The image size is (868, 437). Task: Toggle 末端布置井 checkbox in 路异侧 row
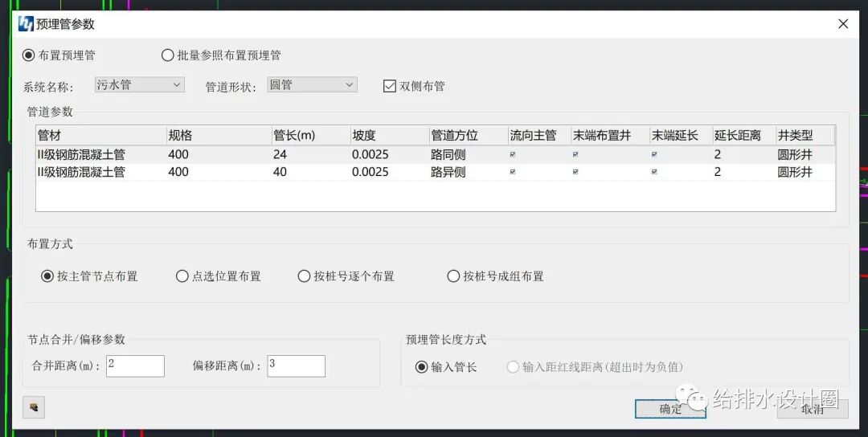575,172
